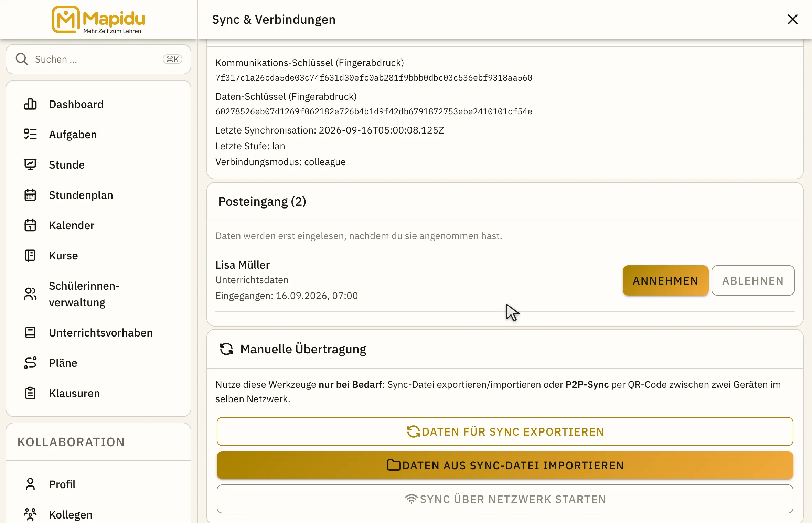Click Daten aus Sync-Datei importieren
Screen dimensions: 812x523
click(505, 465)
